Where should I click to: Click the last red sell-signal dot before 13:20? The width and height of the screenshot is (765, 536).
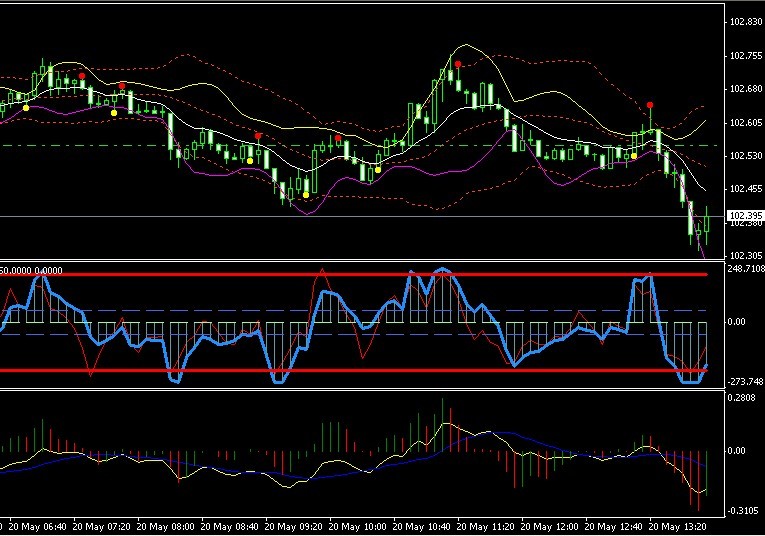click(x=650, y=105)
